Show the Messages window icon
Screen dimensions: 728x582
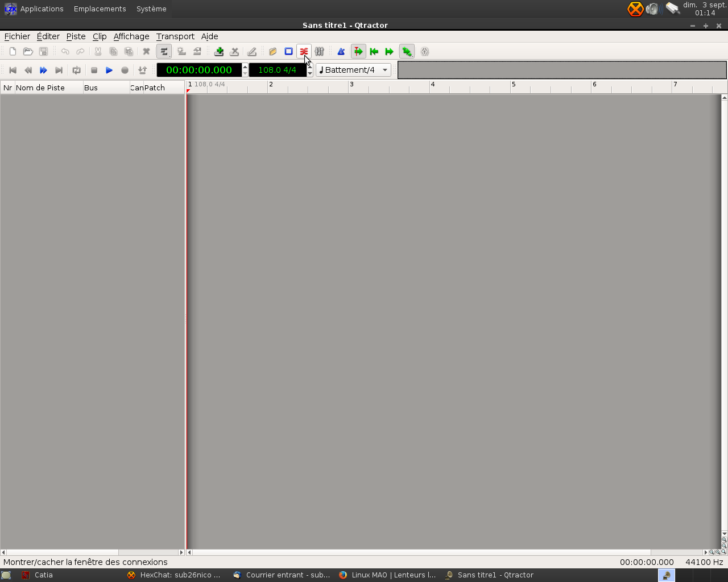pyautogui.click(x=288, y=52)
